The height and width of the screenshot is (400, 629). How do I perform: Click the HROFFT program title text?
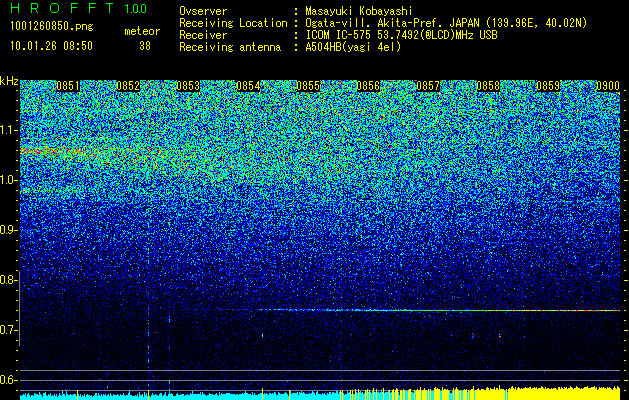pos(62,8)
